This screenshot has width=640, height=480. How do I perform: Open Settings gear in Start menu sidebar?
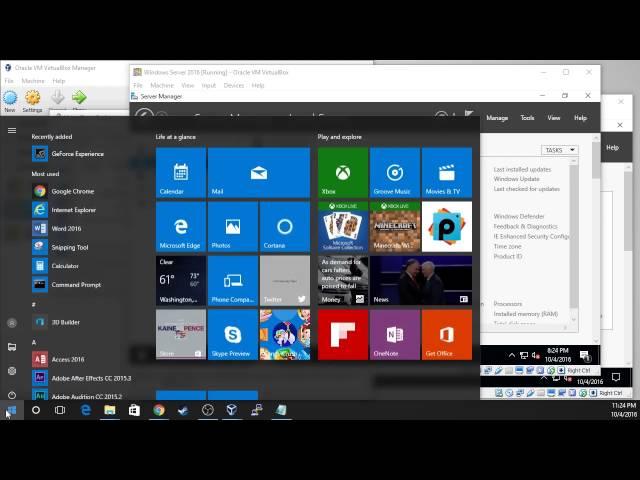coord(12,371)
